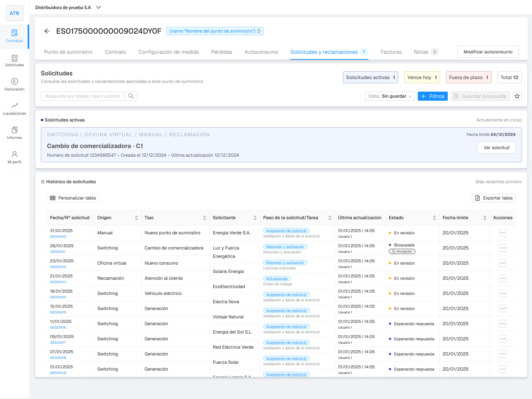Image resolution: width=532 pixels, height=399 pixels.
Task: Click the search magnifier icon
Action: (x=131, y=96)
